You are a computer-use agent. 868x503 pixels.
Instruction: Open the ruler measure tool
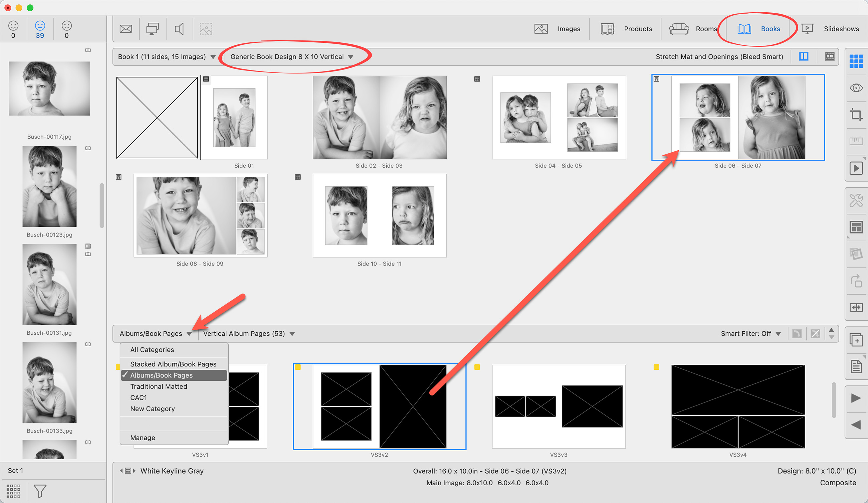(x=856, y=141)
